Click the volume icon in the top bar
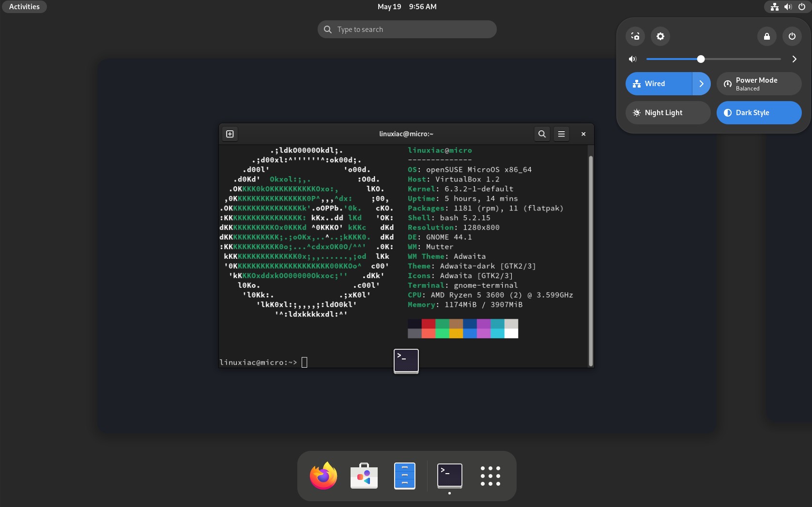 tap(788, 7)
